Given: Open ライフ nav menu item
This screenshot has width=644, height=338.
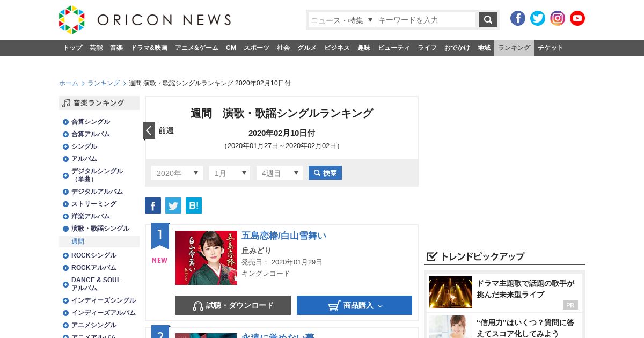Looking at the screenshot, I should pyautogui.click(x=427, y=48).
